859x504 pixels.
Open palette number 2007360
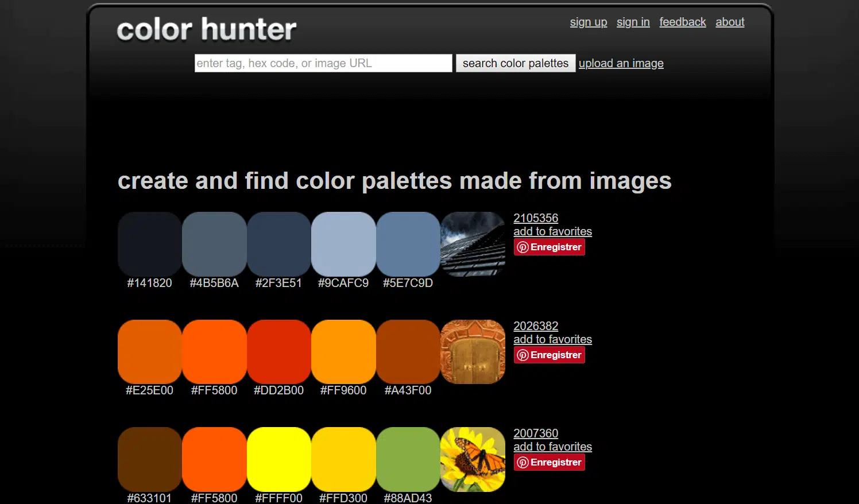coord(536,433)
